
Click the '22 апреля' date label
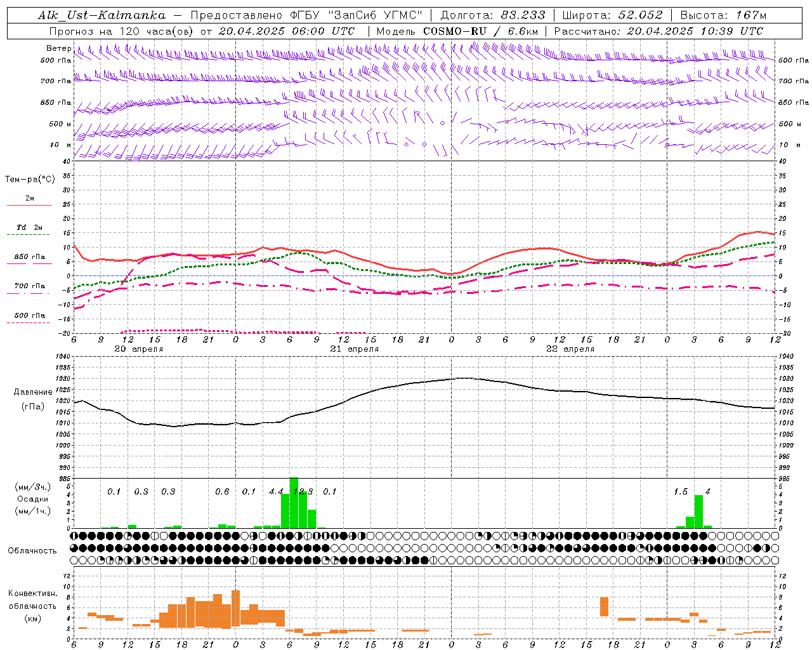[x=570, y=349]
